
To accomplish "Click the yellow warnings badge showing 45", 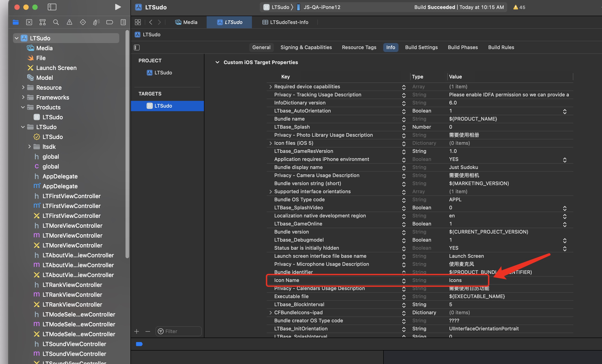I will point(519,7).
